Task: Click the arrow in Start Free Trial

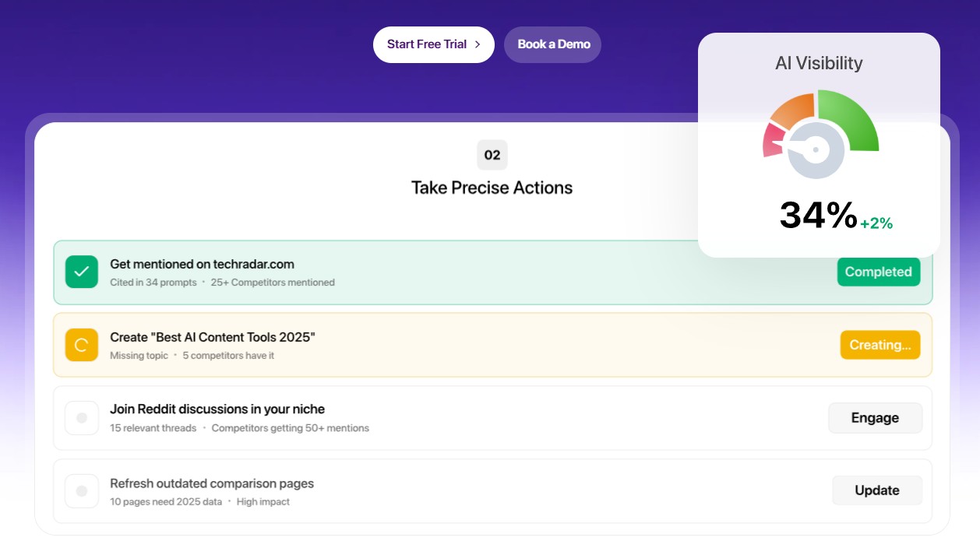Action: (x=478, y=44)
